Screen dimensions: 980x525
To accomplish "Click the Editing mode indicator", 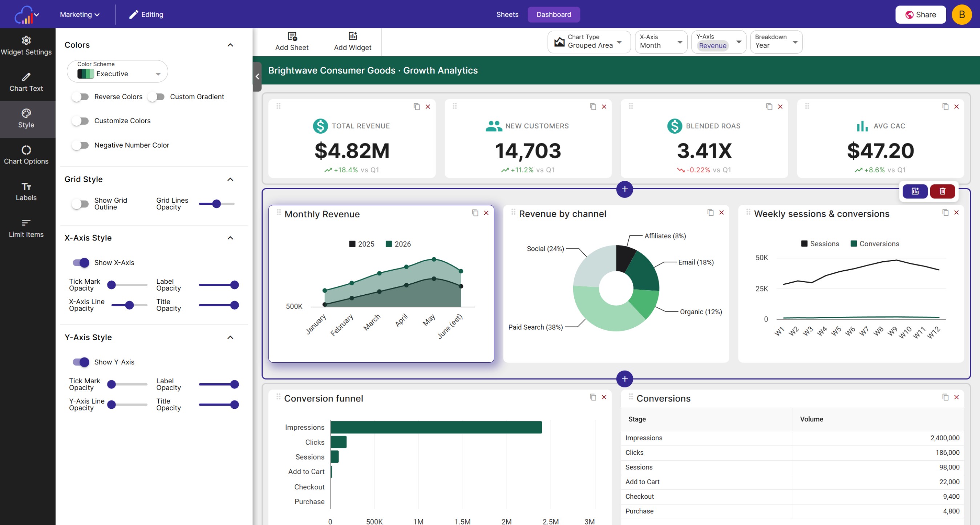I will pyautogui.click(x=146, y=15).
